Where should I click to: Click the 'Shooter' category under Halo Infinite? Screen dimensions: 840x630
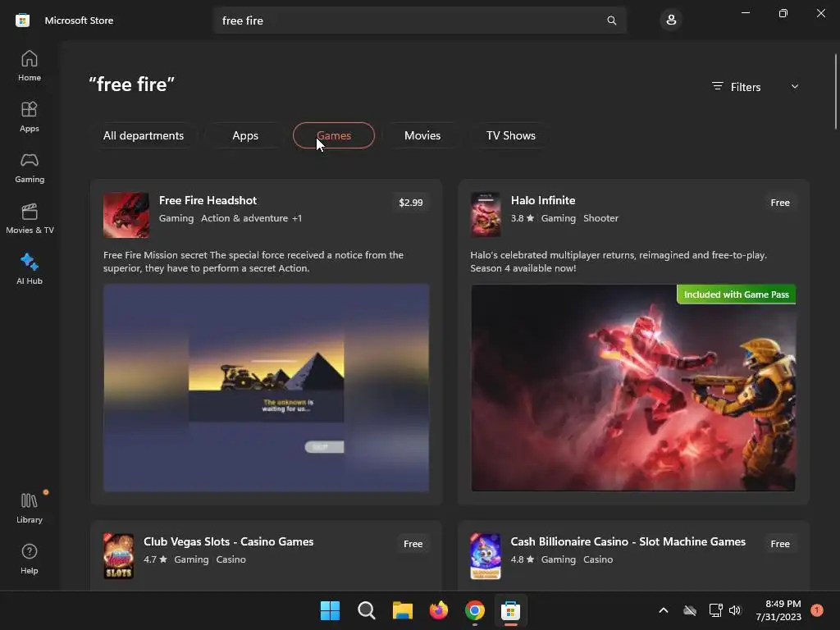click(x=600, y=218)
